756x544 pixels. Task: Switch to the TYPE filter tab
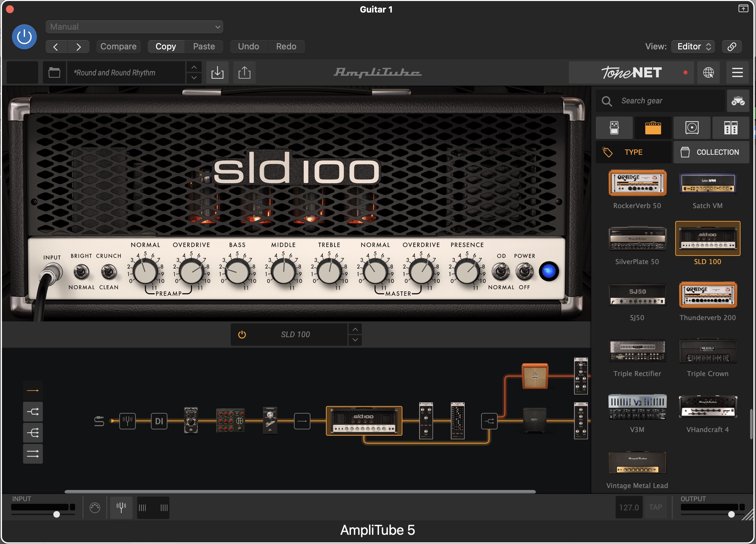[634, 152]
